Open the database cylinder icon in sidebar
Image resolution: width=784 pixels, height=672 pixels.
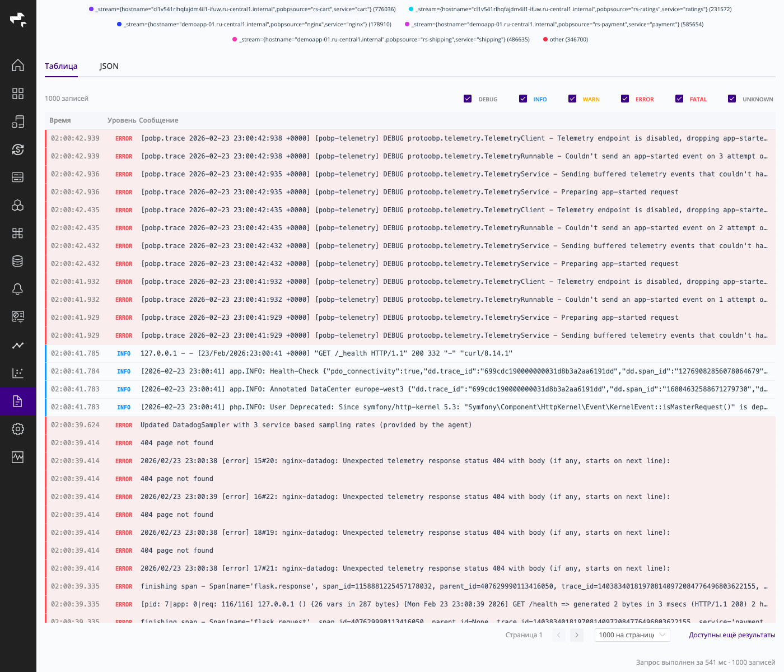18,261
